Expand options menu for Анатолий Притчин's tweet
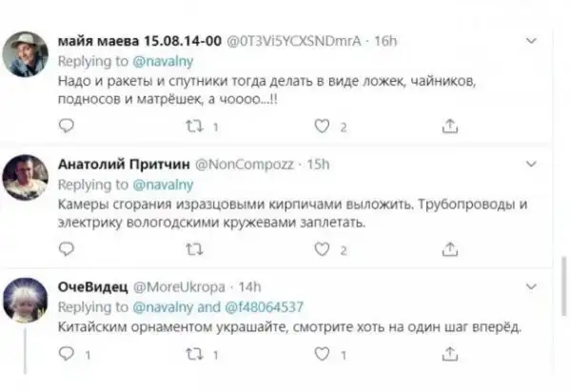Image resolution: width=571 pixels, height=392 pixels. tap(537, 164)
